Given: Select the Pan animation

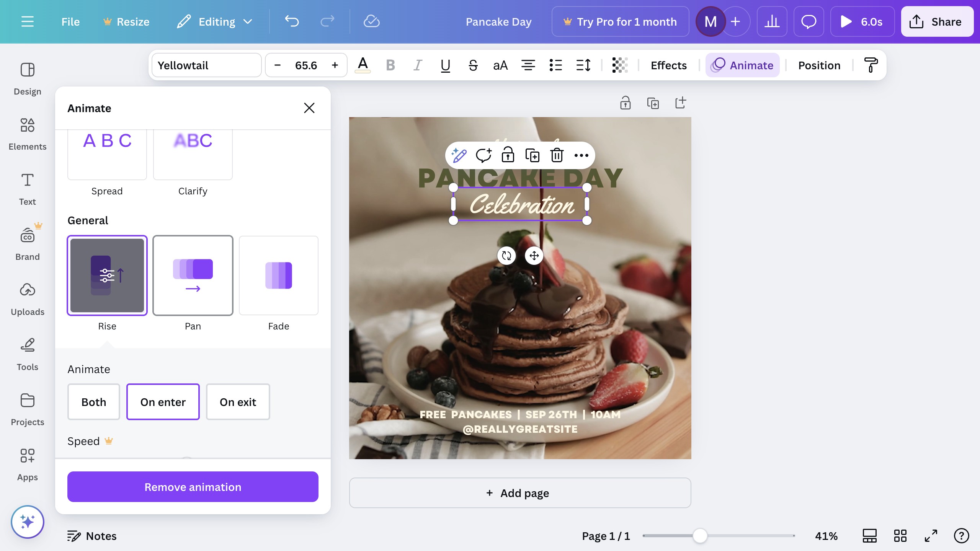Looking at the screenshot, I should 193,275.
